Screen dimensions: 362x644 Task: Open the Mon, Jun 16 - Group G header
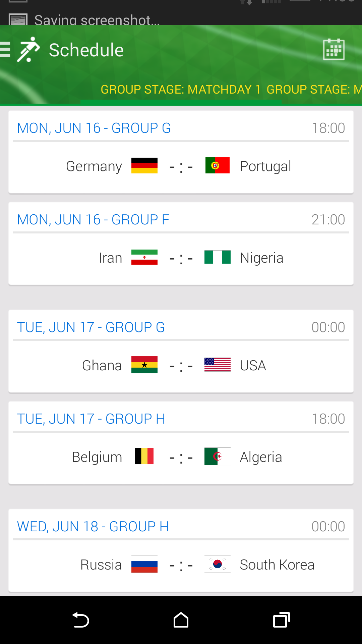pos(94,128)
